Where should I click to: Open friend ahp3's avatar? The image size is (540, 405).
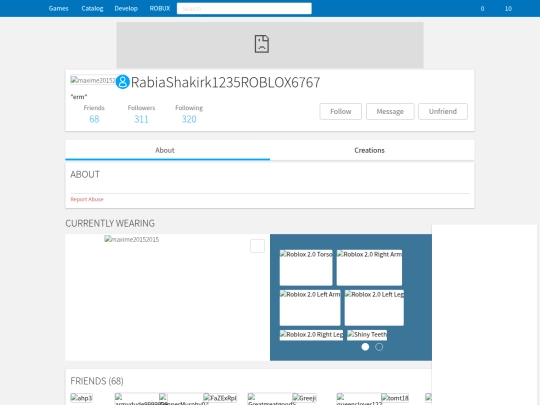pos(81,398)
